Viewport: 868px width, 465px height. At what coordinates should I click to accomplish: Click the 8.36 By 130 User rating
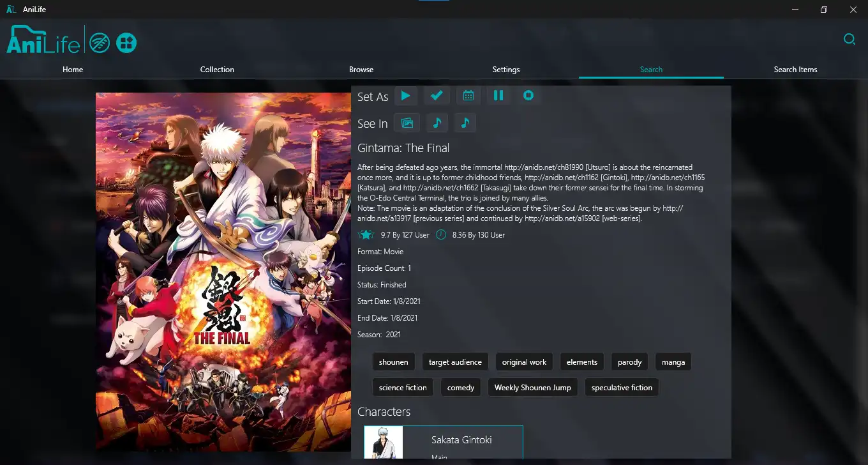pos(479,235)
